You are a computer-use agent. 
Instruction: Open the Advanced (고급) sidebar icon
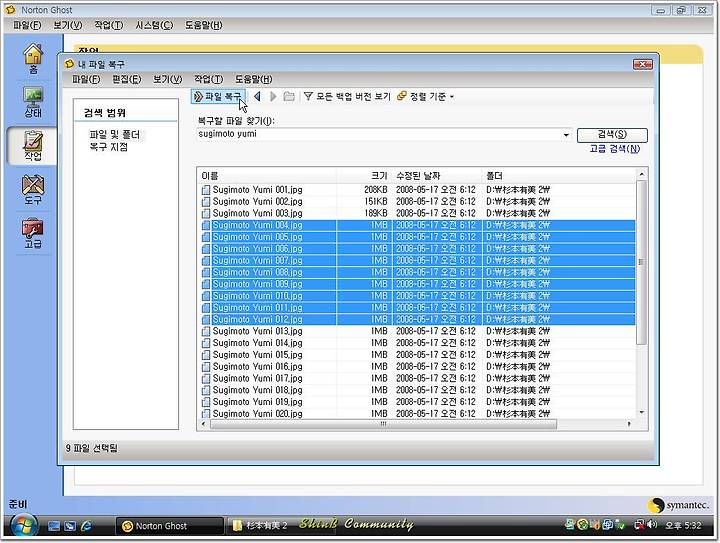click(x=33, y=233)
